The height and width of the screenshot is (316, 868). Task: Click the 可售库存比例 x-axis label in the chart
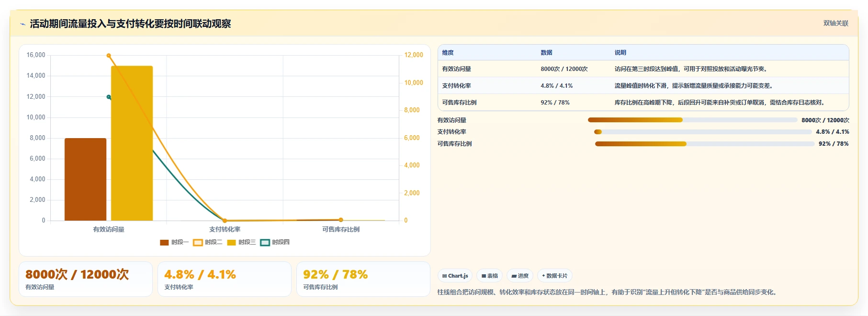pyautogui.click(x=341, y=230)
